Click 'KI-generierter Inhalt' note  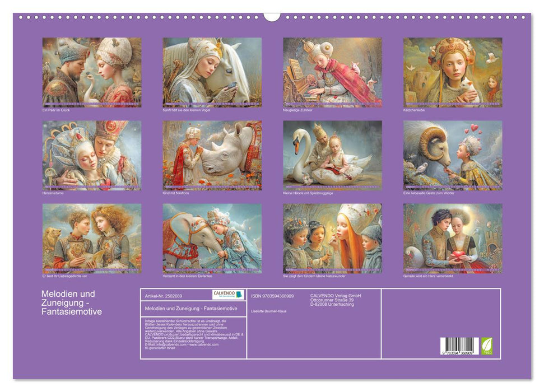[160, 348]
